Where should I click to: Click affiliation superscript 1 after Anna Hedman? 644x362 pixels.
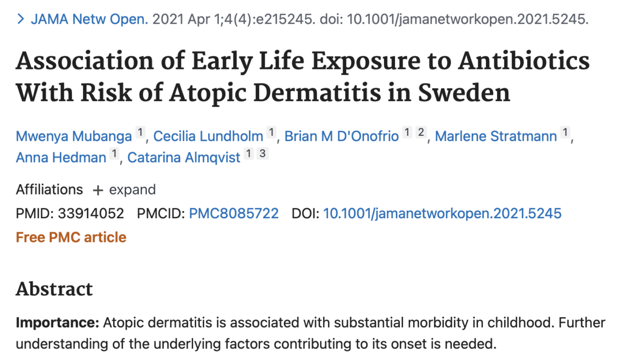point(114,154)
